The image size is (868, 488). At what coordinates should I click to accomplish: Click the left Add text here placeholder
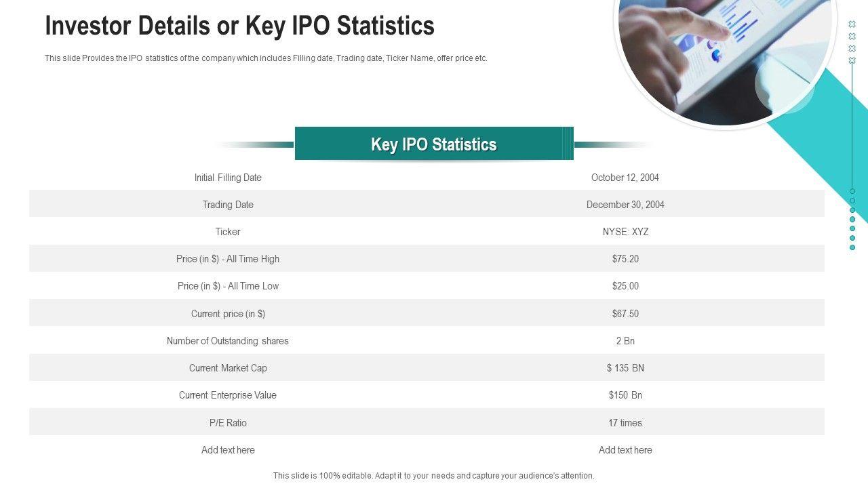[x=228, y=450]
